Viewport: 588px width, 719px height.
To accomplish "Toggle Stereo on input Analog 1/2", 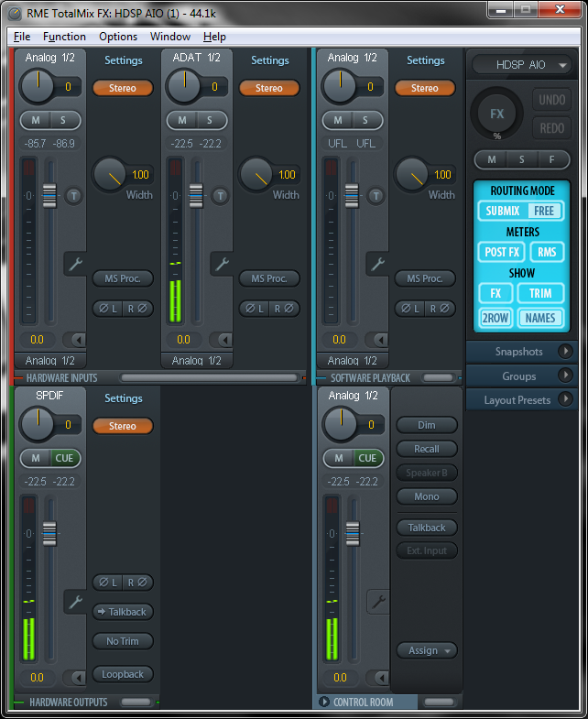I will point(123,88).
